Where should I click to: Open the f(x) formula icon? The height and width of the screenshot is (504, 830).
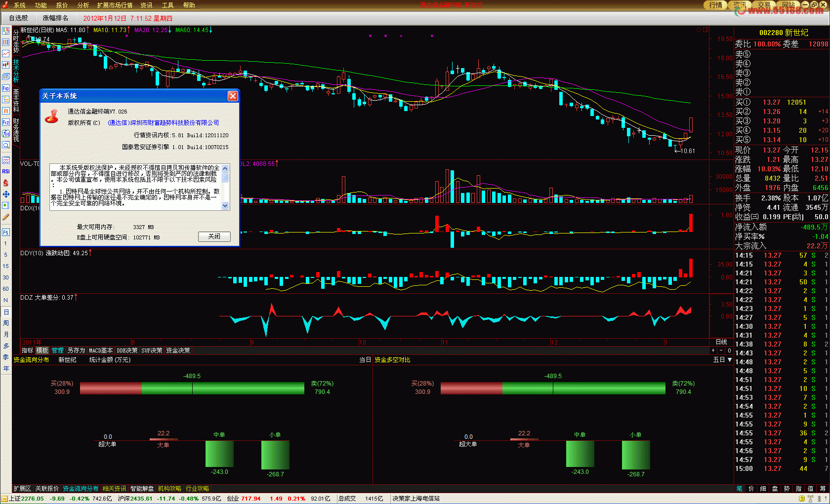tap(6, 133)
